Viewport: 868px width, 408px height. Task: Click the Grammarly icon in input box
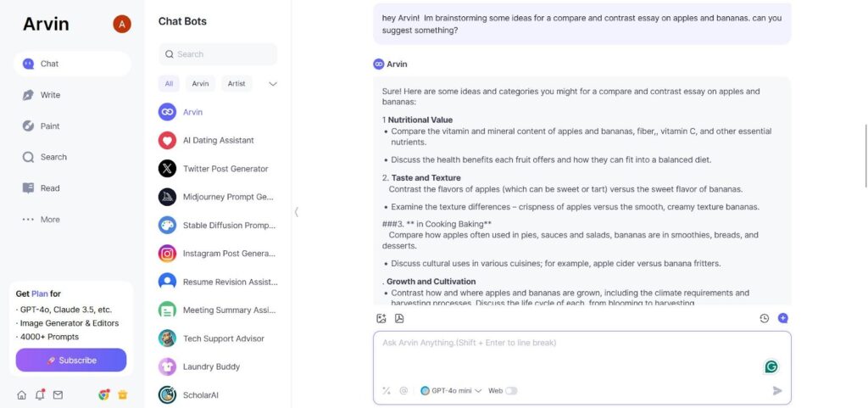coord(771,366)
